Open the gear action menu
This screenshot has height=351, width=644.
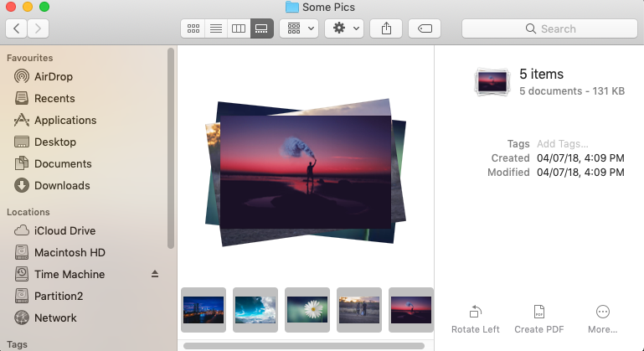pos(344,28)
